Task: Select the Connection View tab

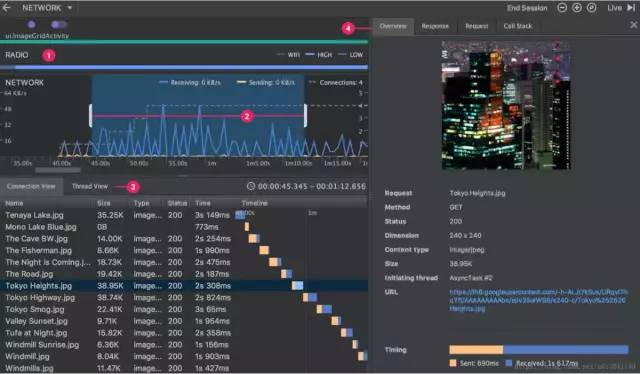Action: (x=31, y=186)
